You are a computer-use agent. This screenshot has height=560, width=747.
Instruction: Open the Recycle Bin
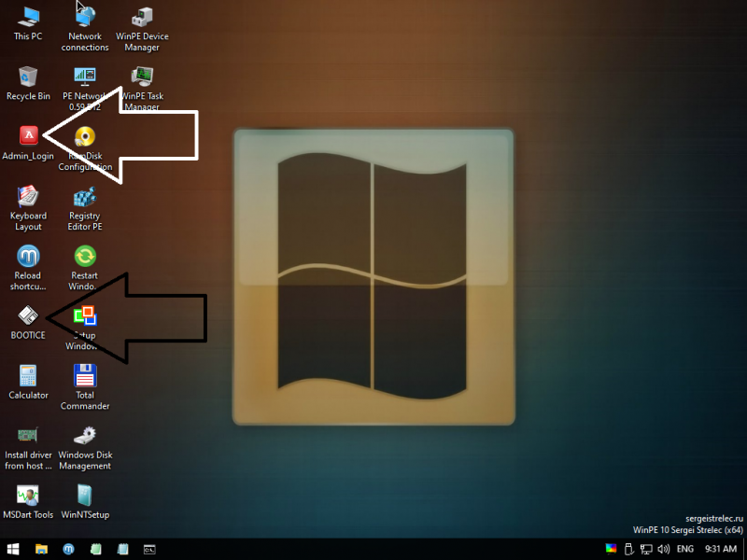coord(28,84)
